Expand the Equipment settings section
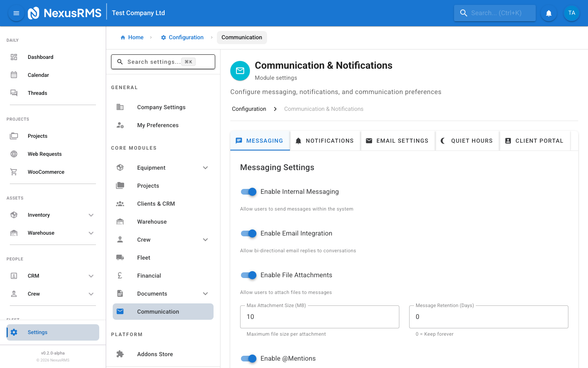This screenshot has height=368, width=588. (205, 168)
